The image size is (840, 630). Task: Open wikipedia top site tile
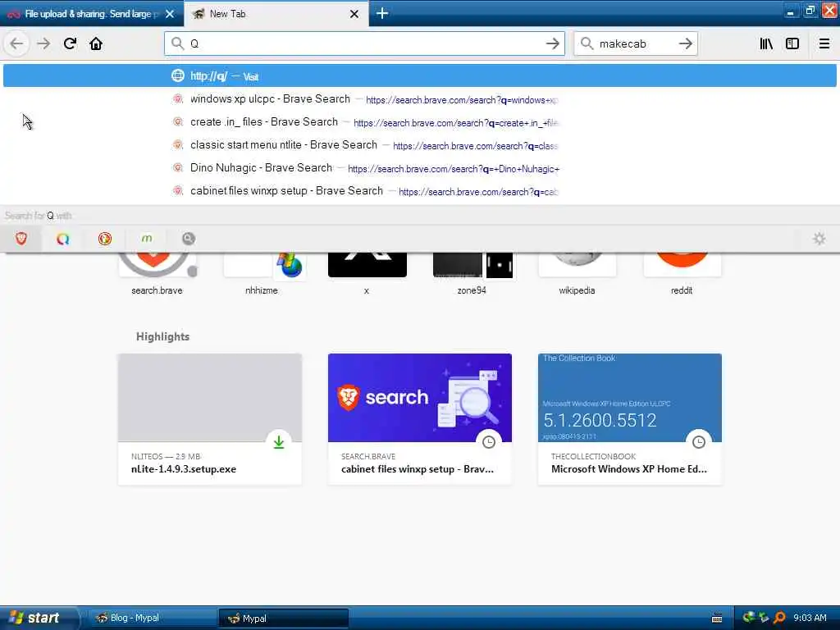click(x=577, y=273)
